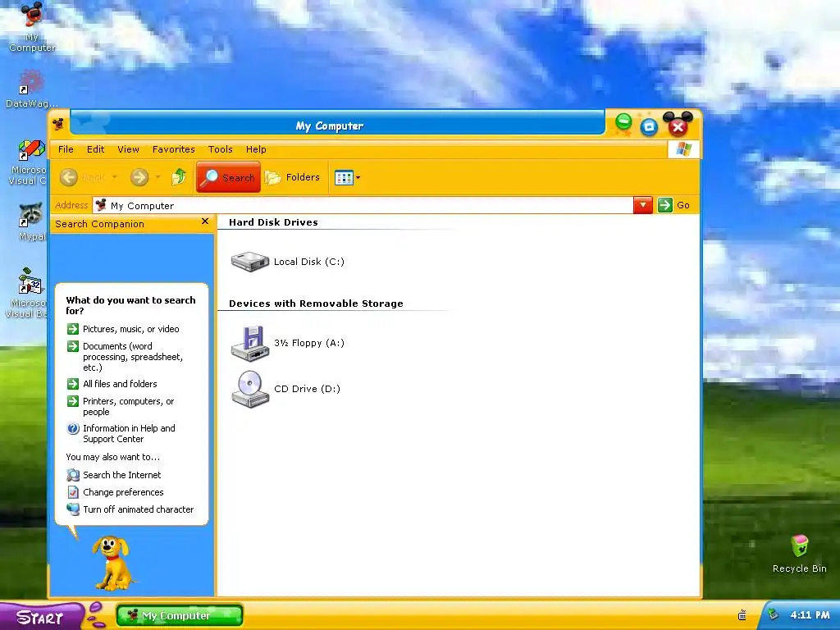Search for Documents (word processing, spreadsheet)
Screen dimensions: 840x630
(x=126, y=357)
